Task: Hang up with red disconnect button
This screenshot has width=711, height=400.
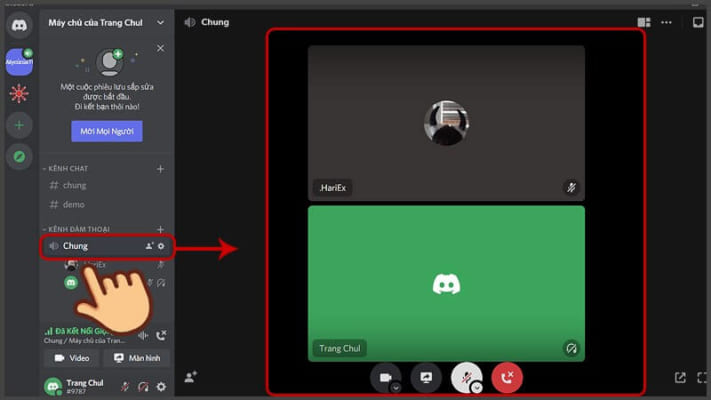Action: click(507, 377)
